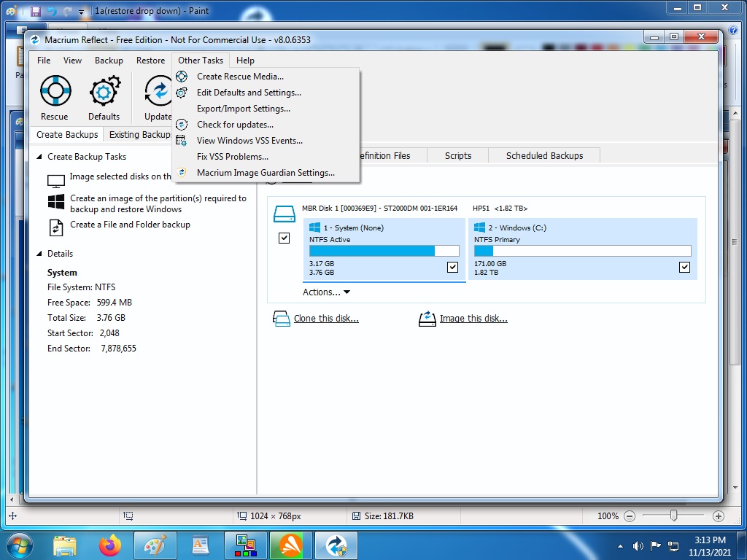Open the View menu
This screenshot has width=747, height=560.
point(72,61)
